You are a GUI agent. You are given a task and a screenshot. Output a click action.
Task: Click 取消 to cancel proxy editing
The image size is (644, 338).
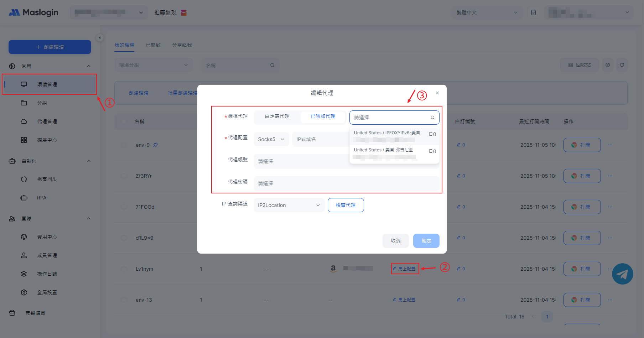pyautogui.click(x=395, y=241)
